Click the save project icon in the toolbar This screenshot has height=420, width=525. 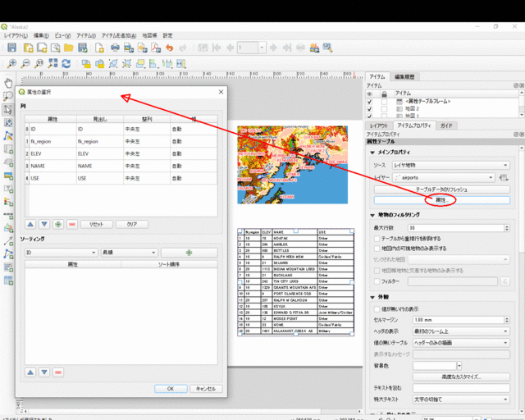click(12, 48)
